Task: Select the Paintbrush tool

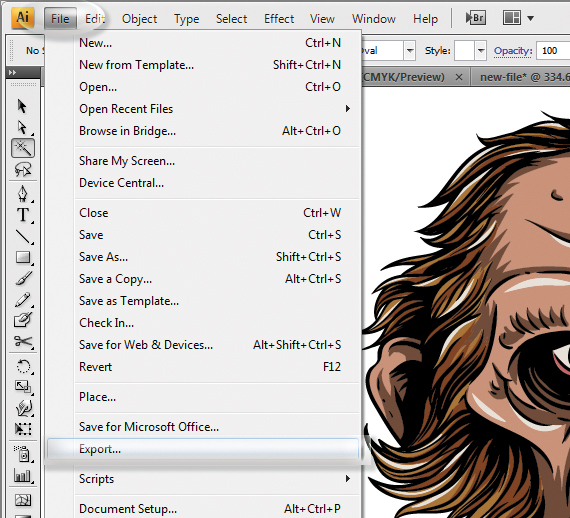Action: [24, 278]
